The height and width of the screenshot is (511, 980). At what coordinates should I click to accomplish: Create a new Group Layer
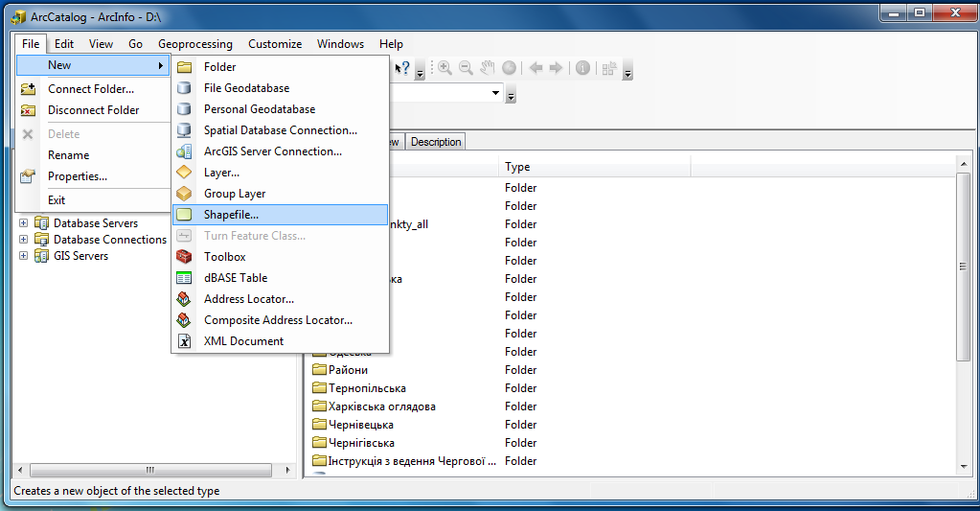pos(280,194)
